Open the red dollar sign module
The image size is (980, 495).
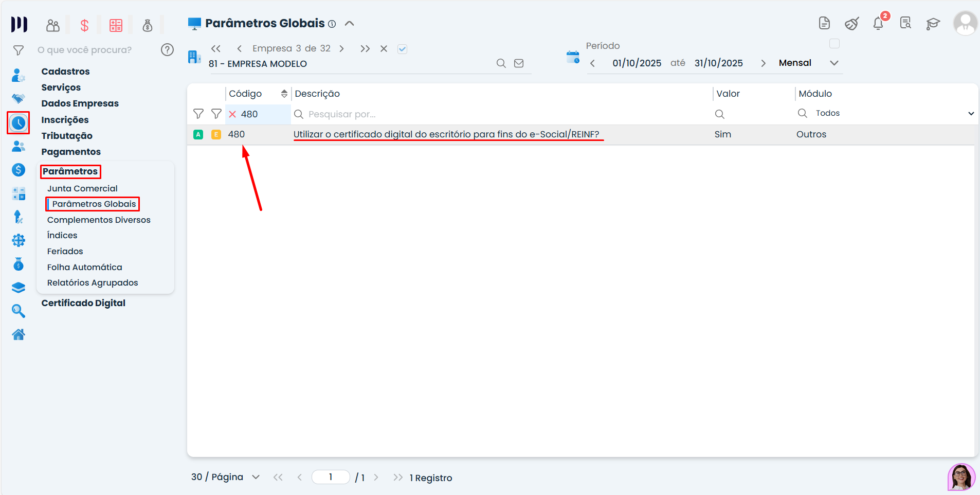tap(84, 25)
